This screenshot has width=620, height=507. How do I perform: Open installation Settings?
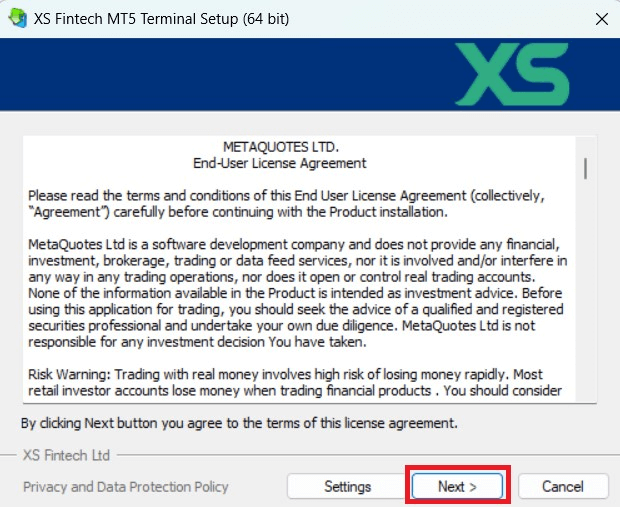(x=347, y=486)
